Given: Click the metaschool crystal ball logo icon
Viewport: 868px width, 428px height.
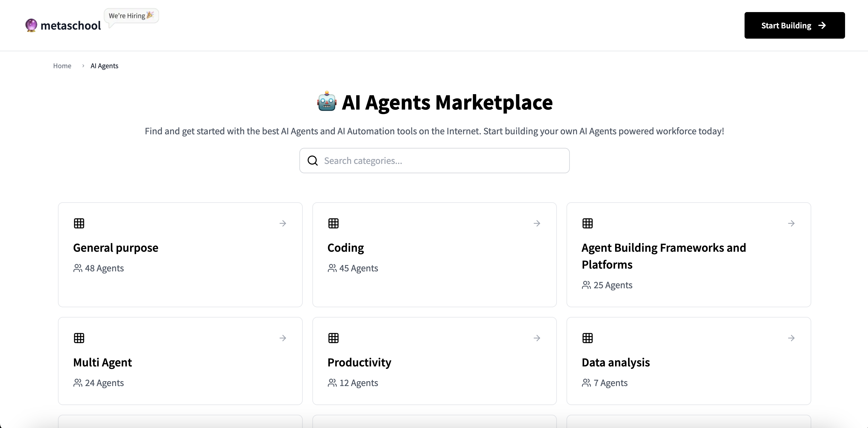Looking at the screenshot, I should [31, 25].
